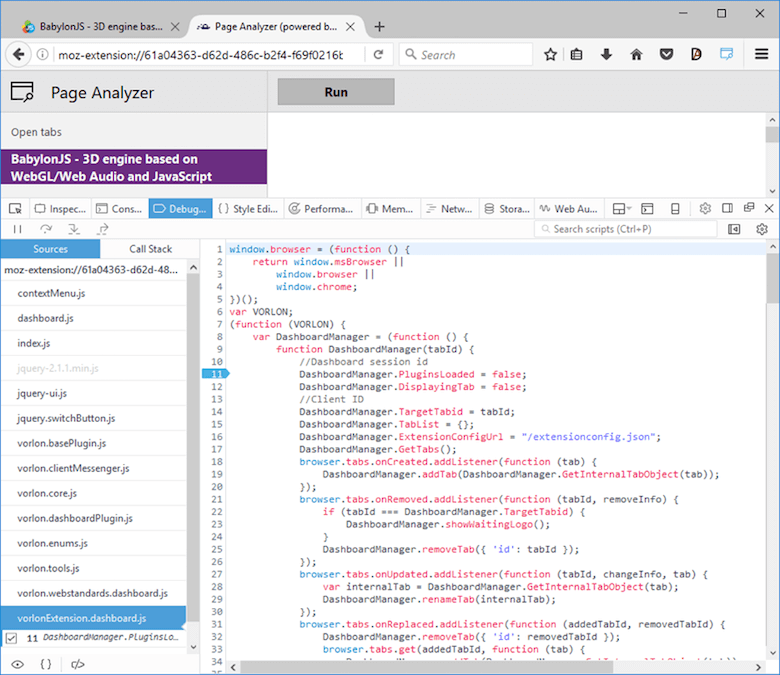Uncheck the breakpoint at line 11 checkbox
This screenshot has height=675, width=780.
[x=12, y=637]
